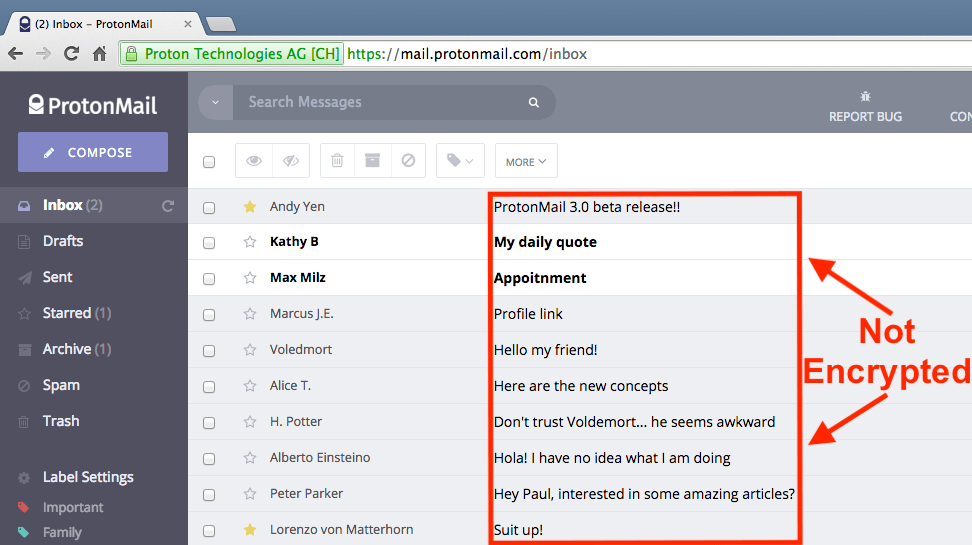
Task: Open the label tag dropdown
Action: pyautogui.click(x=460, y=161)
